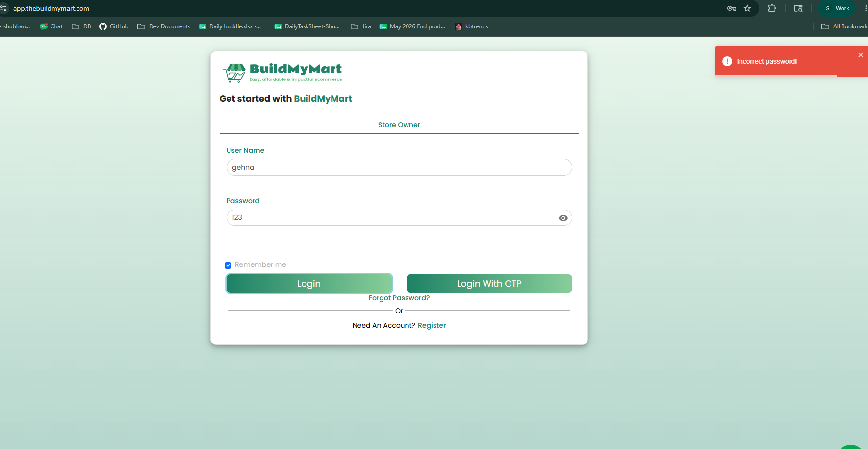Open the saved passwords key icon
Image resolution: width=868 pixels, height=449 pixels.
pos(732,8)
